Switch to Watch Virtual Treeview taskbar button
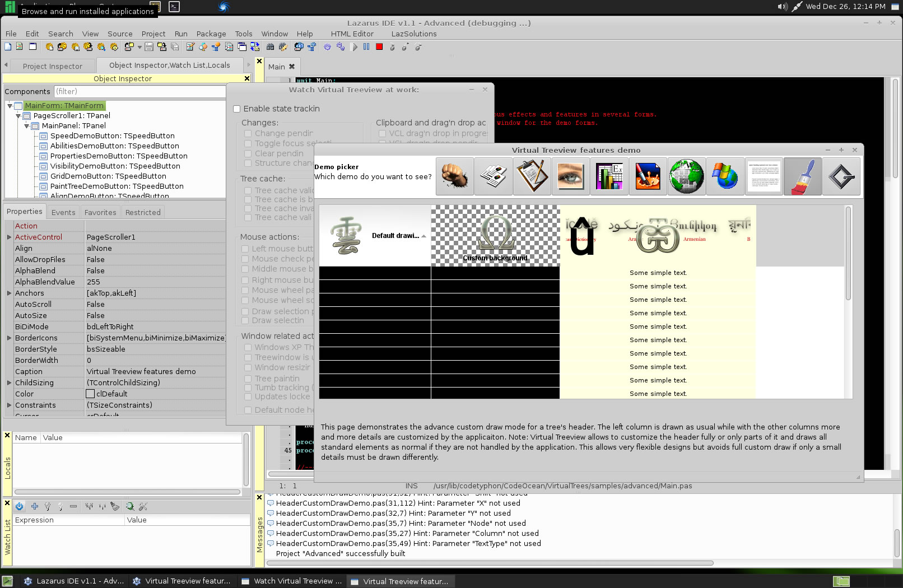903x588 pixels. pyautogui.click(x=291, y=581)
